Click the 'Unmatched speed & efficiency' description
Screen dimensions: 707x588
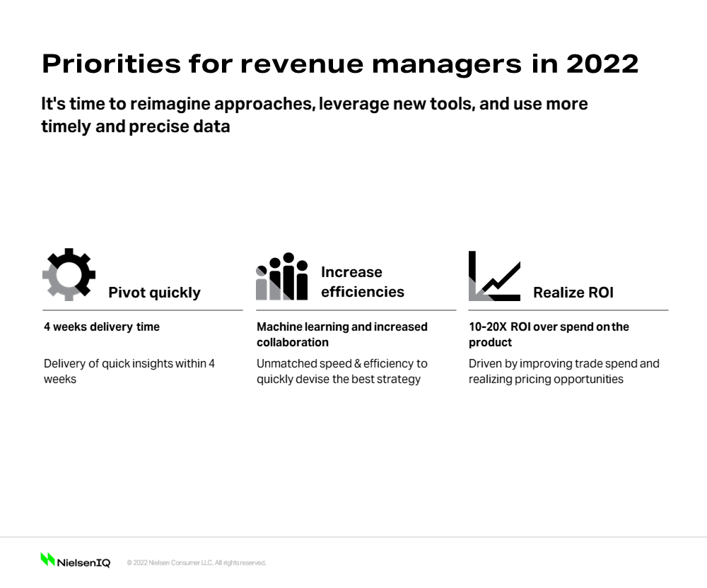pyautogui.click(x=342, y=371)
